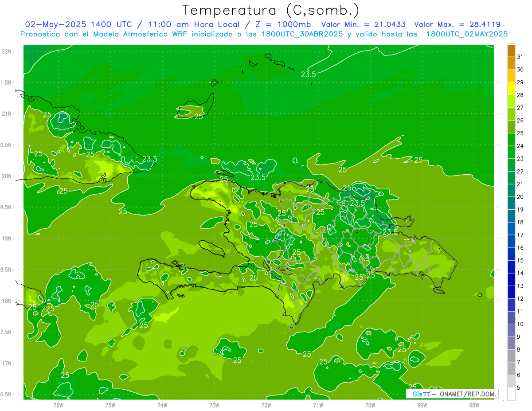
Task: Click the dark blue swatch between 13 and 14
Action: click(511, 279)
